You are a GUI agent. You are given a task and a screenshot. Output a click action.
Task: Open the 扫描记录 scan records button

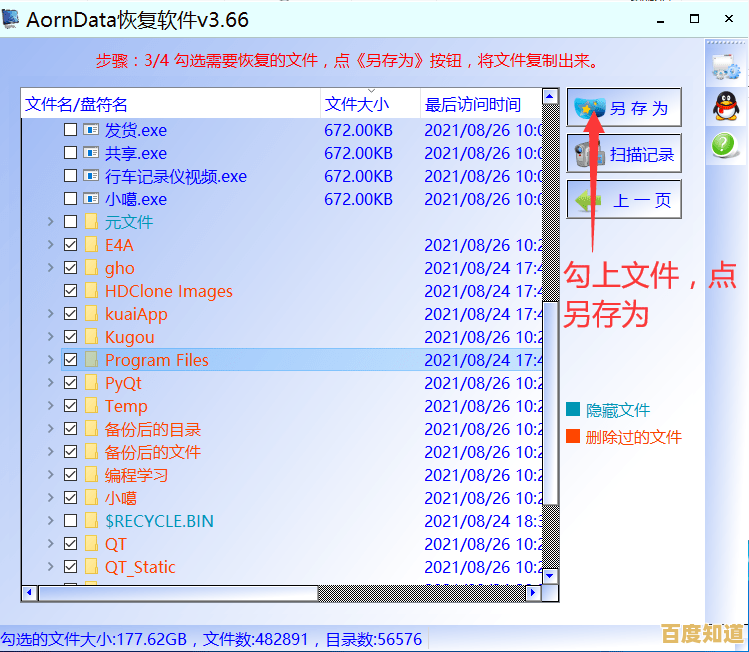pos(623,153)
